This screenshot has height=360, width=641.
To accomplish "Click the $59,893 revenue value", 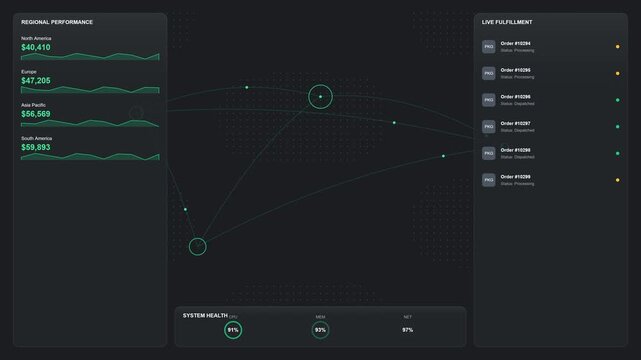I will 36,147.
